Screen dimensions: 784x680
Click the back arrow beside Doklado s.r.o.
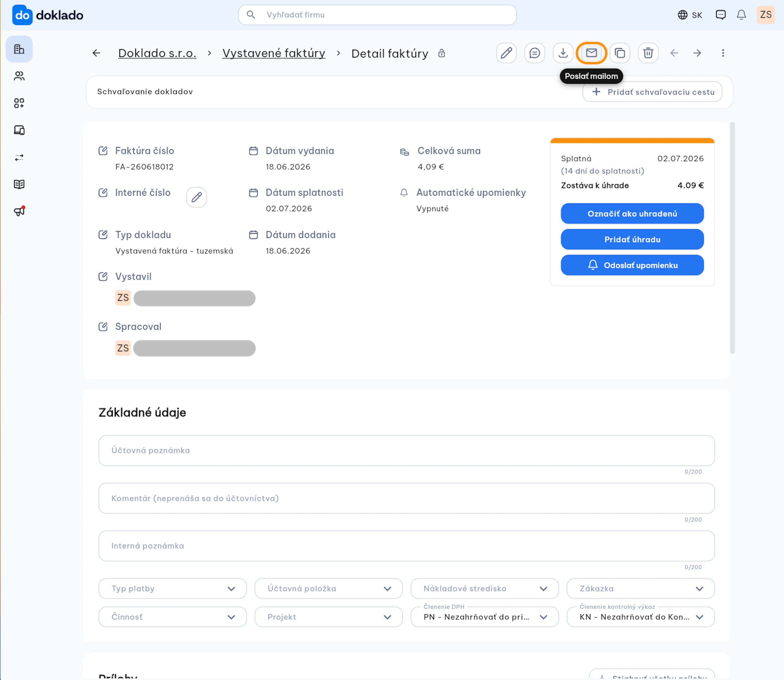(x=96, y=53)
